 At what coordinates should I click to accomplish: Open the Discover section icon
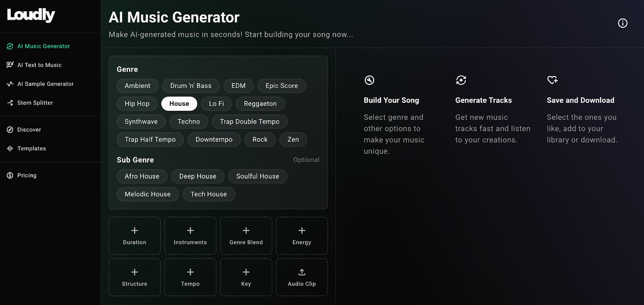[x=10, y=129]
